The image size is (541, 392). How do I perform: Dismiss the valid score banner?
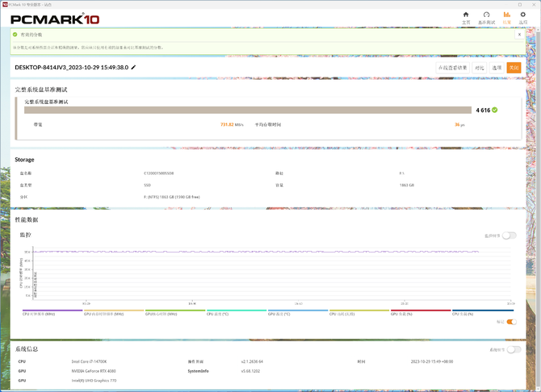click(520, 35)
